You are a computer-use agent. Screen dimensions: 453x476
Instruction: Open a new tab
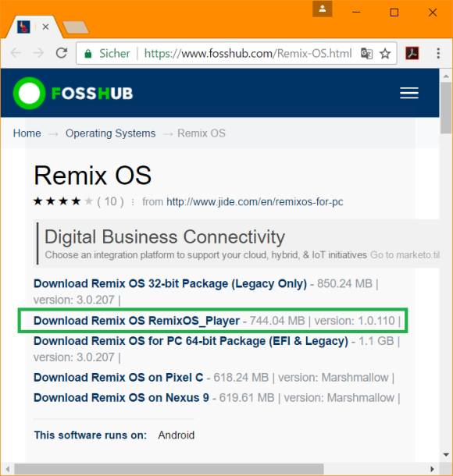point(75,27)
